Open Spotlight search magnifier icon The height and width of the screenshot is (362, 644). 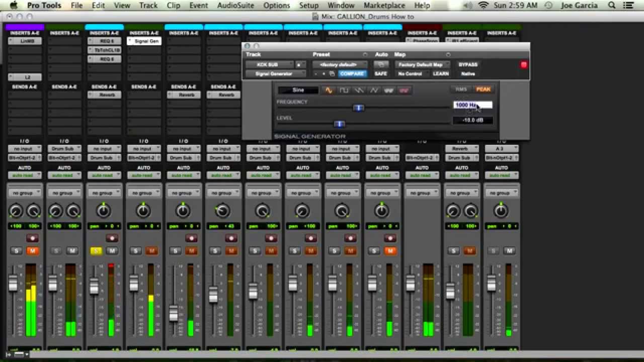click(612, 6)
